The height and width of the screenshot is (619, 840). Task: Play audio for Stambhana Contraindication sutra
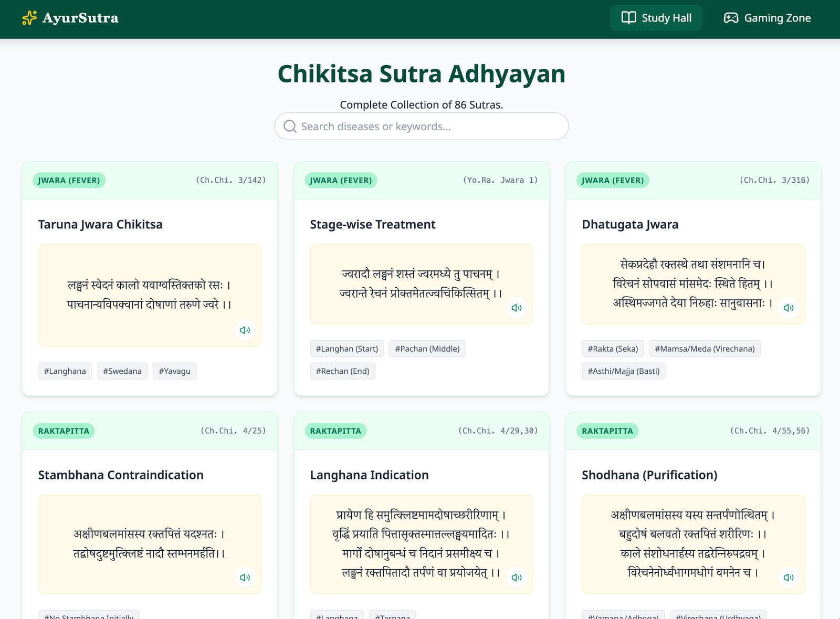(x=245, y=578)
